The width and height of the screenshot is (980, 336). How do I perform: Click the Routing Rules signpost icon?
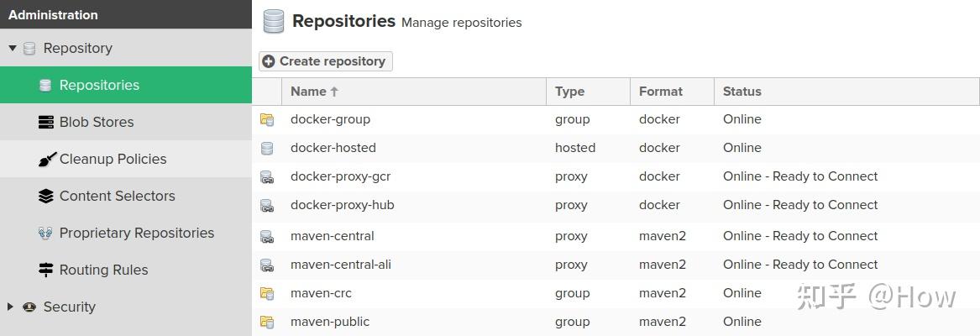46,270
